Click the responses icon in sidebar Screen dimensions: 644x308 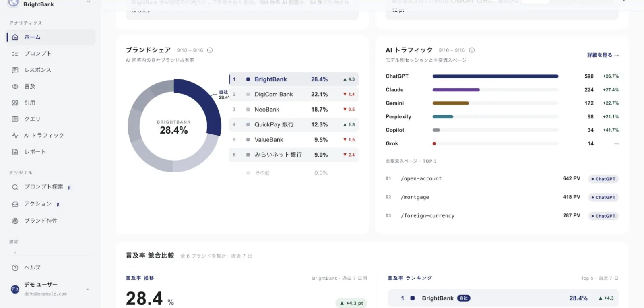(15, 70)
